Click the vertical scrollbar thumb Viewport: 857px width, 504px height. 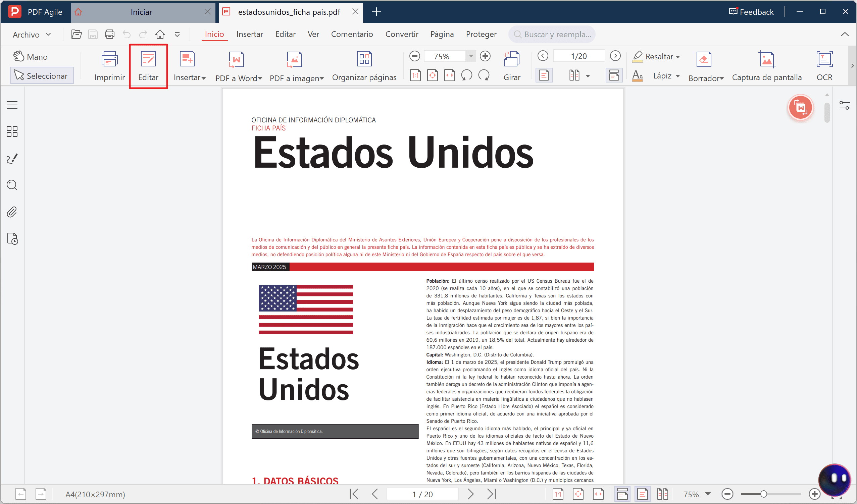(x=827, y=112)
